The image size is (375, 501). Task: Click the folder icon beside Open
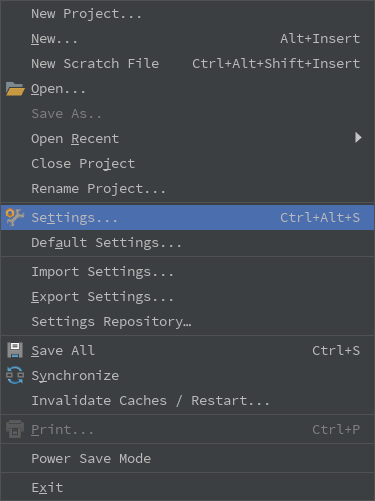15,89
